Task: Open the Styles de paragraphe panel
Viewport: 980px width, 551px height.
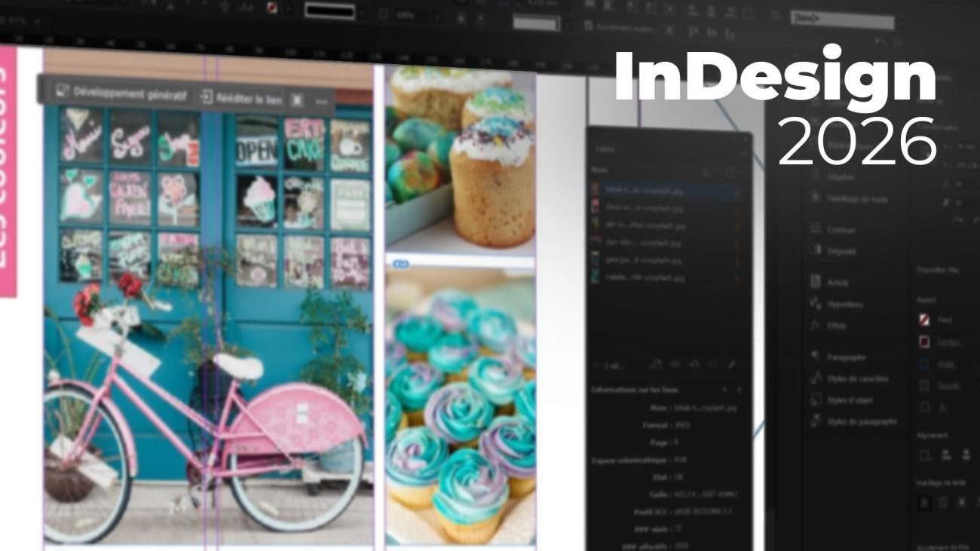Action: pyautogui.click(x=861, y=422)
